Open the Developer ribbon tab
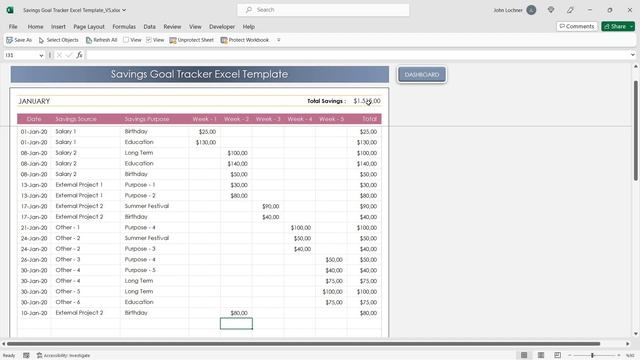The image size is (640, 360). coord(222,27)
